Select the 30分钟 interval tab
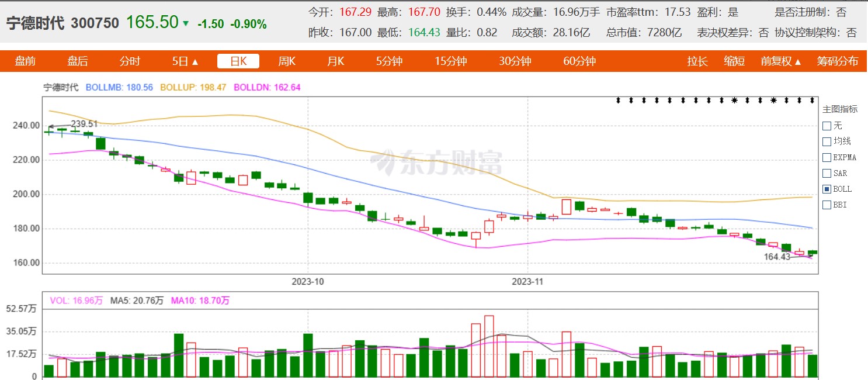 coord(515,61)
